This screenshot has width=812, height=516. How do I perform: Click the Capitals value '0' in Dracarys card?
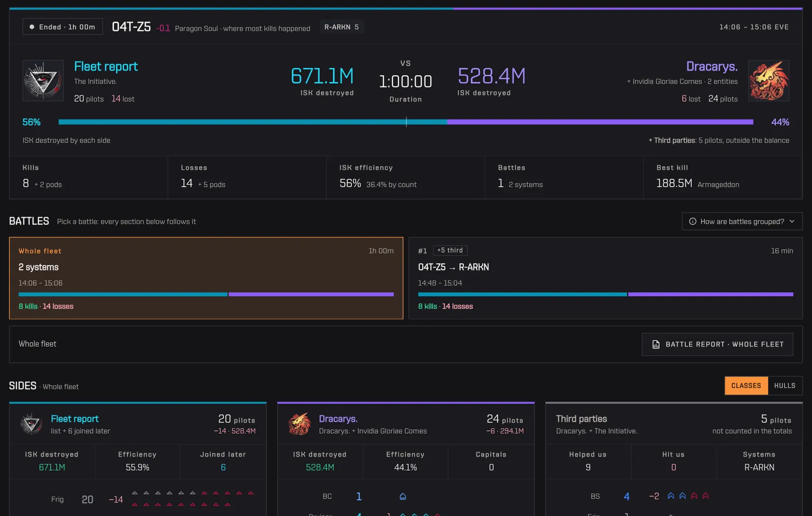click(x=491, y=467)
